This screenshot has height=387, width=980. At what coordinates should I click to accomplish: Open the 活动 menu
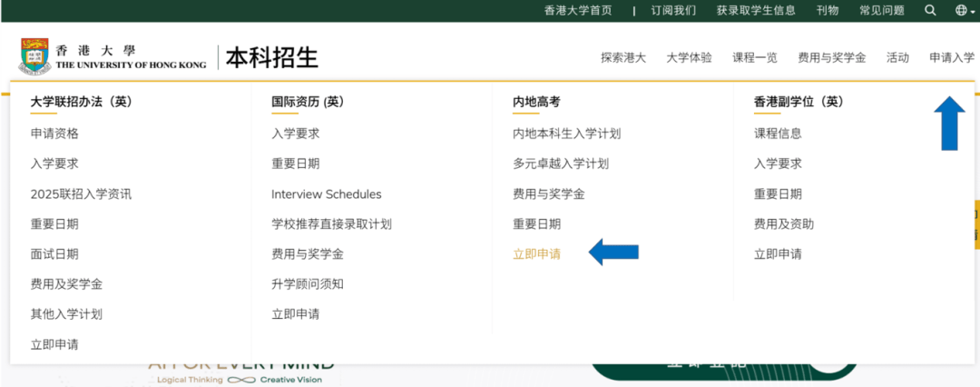point(897,57)
